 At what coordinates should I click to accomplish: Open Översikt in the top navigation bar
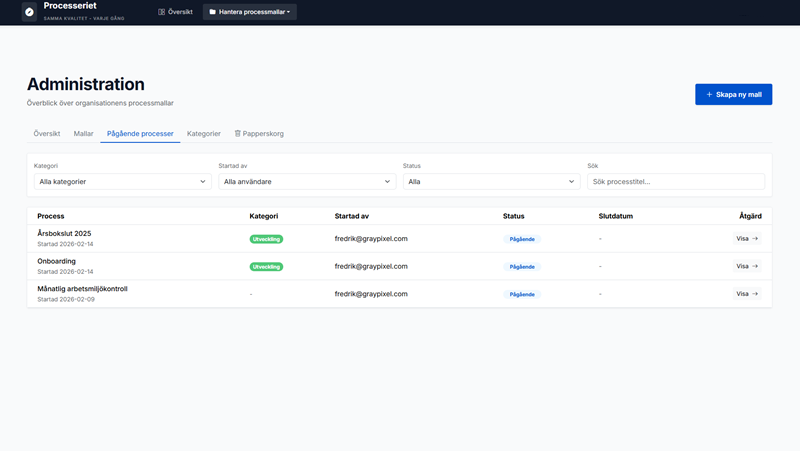[x=175, y=12]
